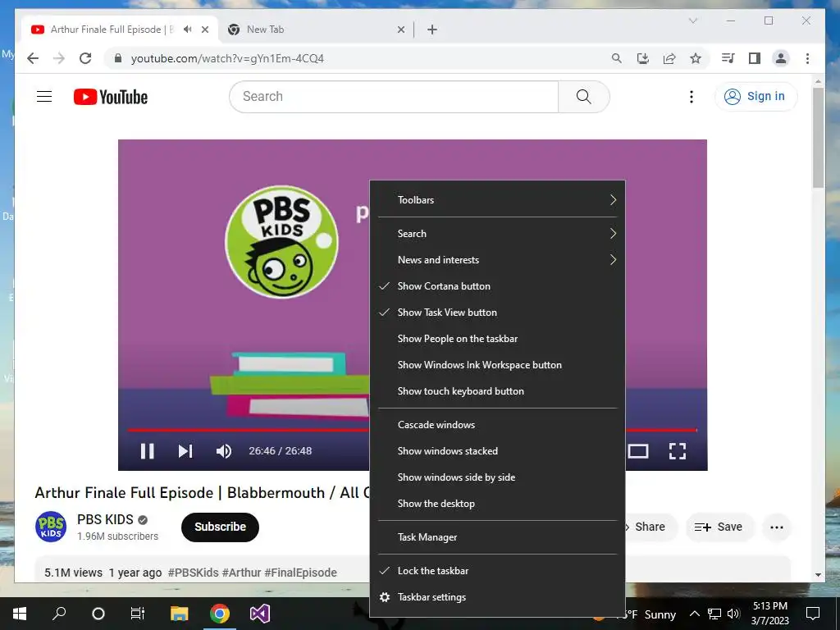Open the PBS KIDS channel name link
The image size is (840, 630).
click(105, 519)
